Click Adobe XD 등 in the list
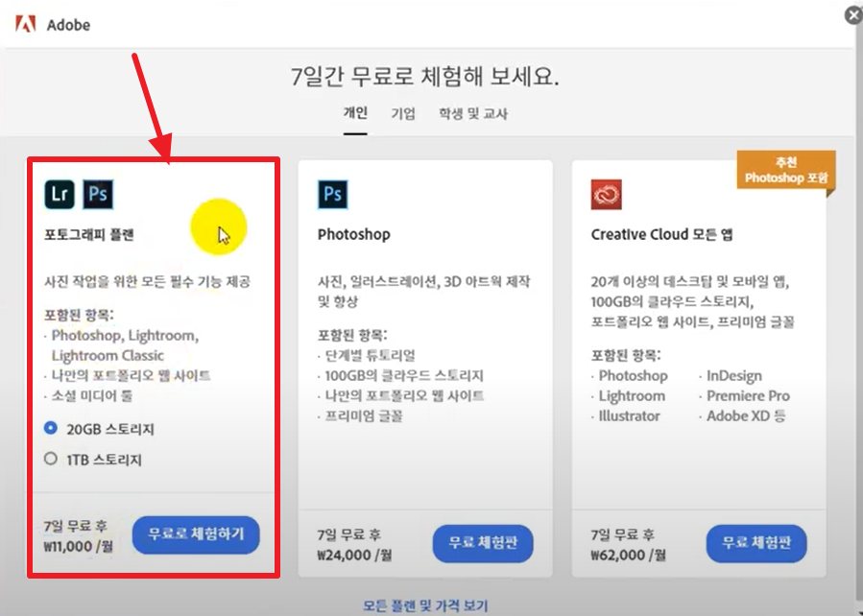Screen dimensions: 863x616 point(746,416)
